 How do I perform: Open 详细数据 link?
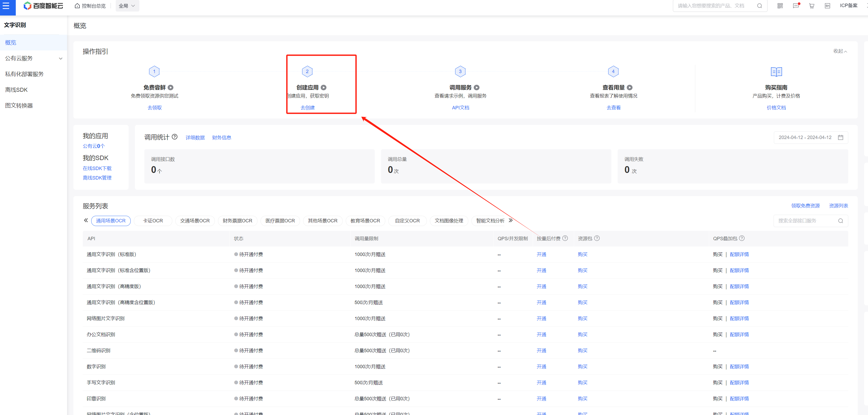tap(195, 138)
